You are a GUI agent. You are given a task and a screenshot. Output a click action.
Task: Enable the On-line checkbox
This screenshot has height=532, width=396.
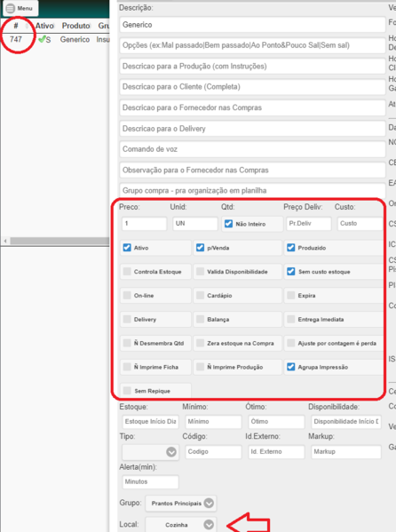[x=127, y=296]
